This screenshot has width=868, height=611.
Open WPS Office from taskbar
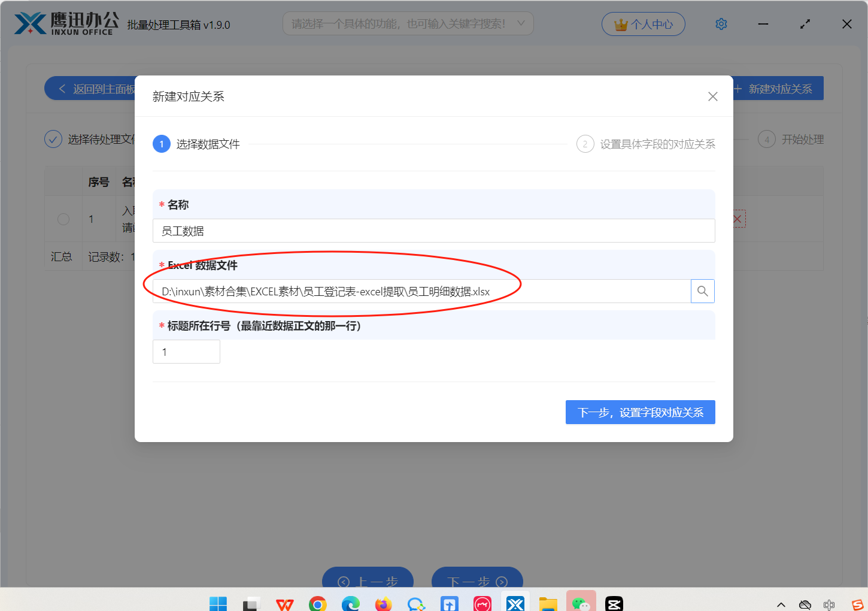(x=284, y=604)
